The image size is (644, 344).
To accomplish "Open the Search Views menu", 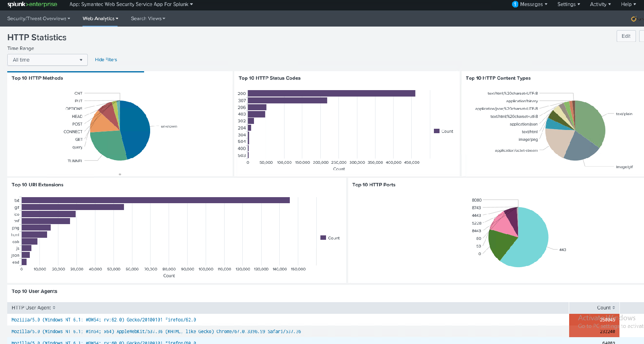I will [148, 19].
